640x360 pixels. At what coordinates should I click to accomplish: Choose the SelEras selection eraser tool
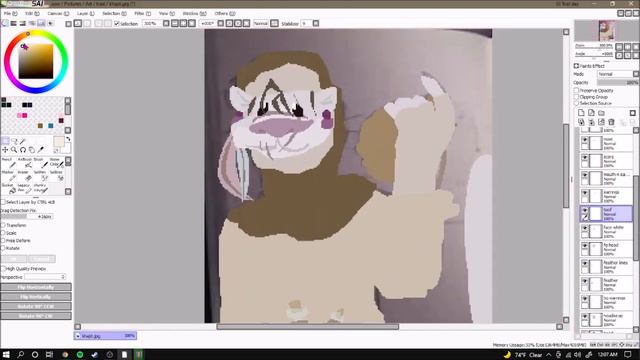(56, 176)
